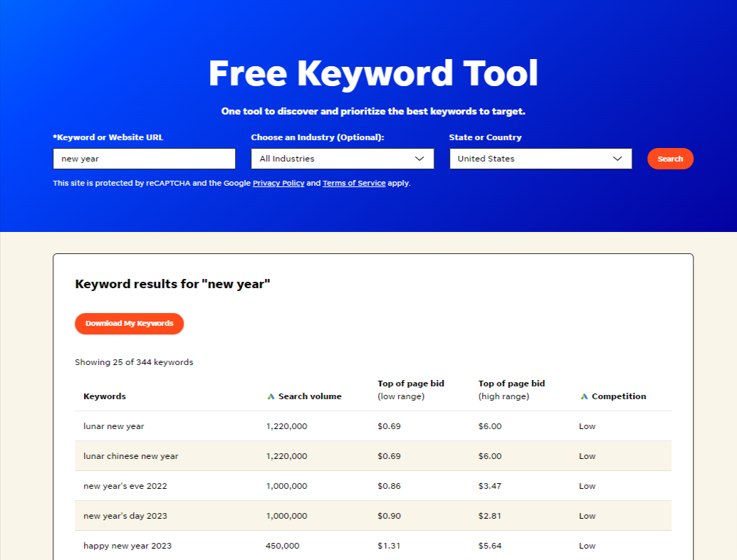The image size is (737, 560).
Task: Click $6.00 bid for lunar chinese new year
Action: 490,456
